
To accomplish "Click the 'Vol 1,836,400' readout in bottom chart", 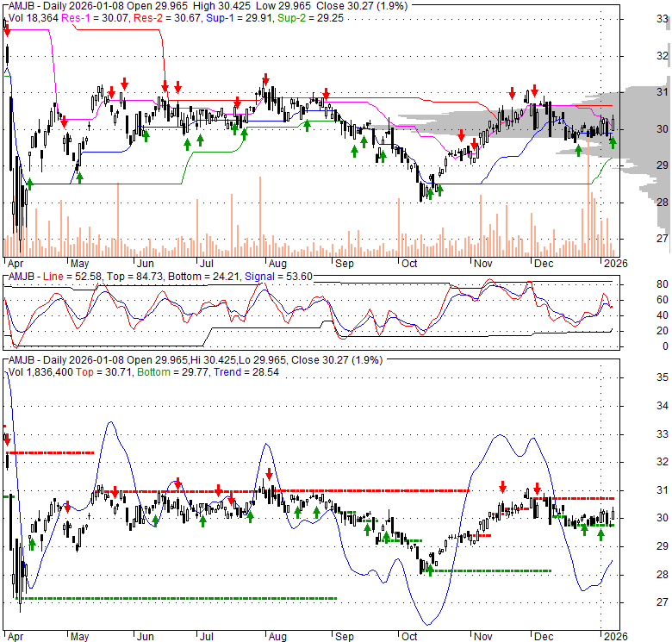I will 40,372.
